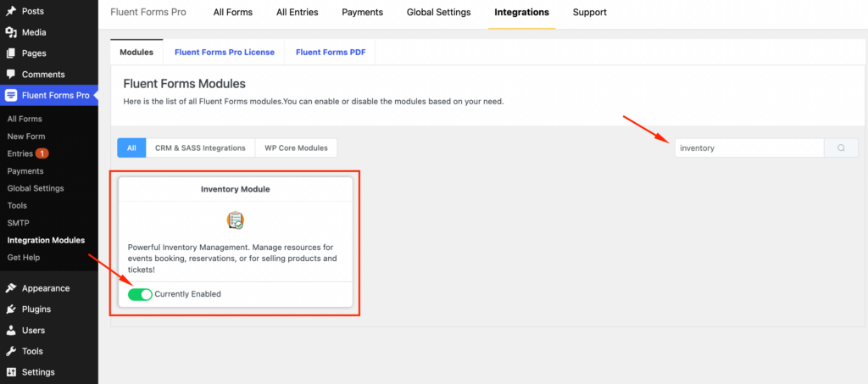This screenshot has width=868, height=384.
Task: Disable the Inventory Module toggle
Action: coord(140,294)
